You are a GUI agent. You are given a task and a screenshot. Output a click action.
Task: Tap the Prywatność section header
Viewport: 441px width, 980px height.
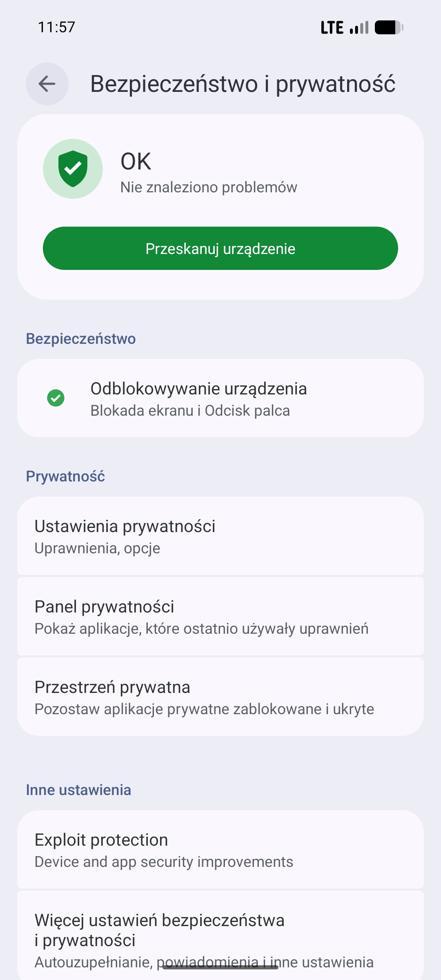(65, 477)
